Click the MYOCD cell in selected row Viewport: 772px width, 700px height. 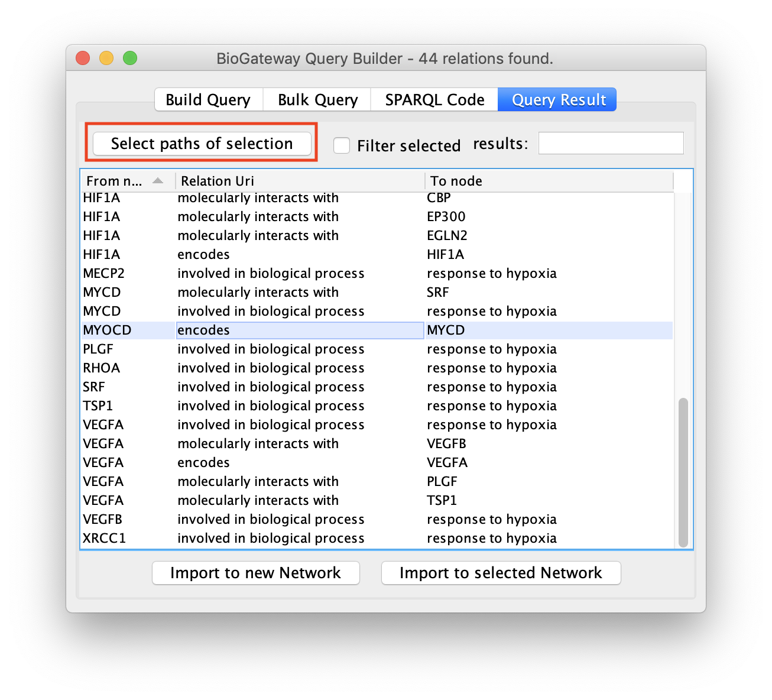(x=128, y=330)
